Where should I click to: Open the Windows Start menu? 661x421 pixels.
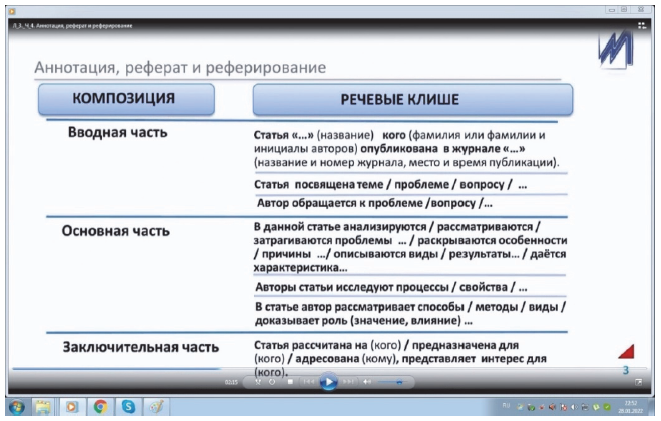point(17,407)
